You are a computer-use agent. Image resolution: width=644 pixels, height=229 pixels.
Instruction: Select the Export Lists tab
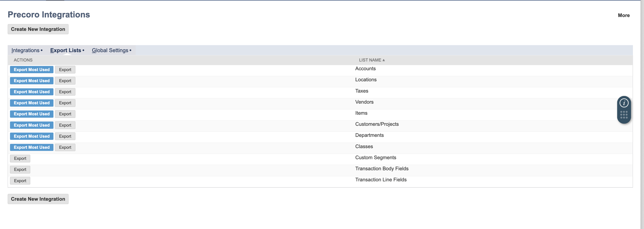coord(66,50)
